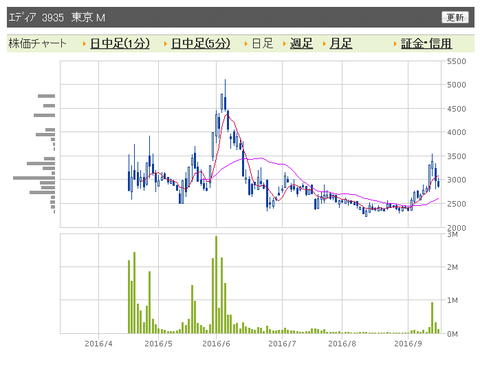Click the 3500 price axis label
Viewport: 480px width, 367px height.
pos(456,156)
